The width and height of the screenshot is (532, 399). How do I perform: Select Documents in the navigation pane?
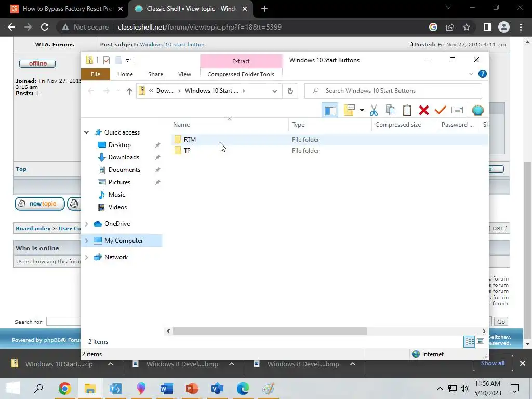[x=124, y=170]
